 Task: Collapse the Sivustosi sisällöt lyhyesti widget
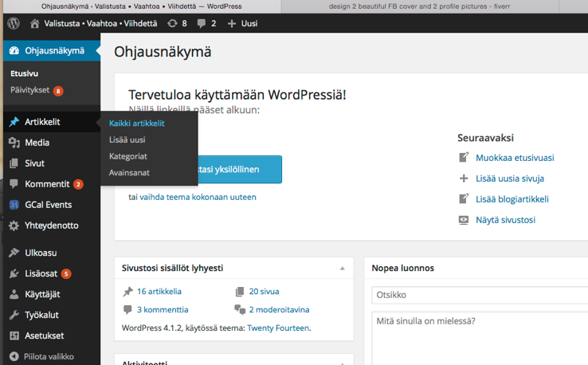(342, 269)
